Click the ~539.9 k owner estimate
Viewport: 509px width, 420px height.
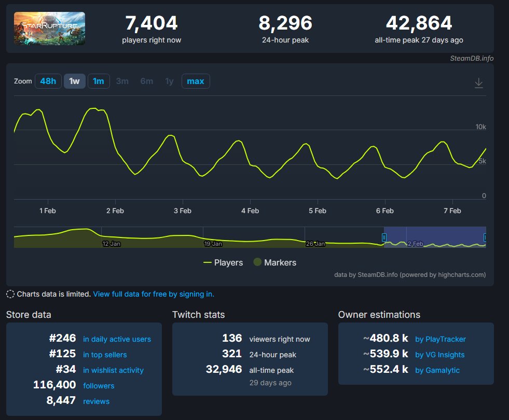pyautogui.click(x=386, y=354)
